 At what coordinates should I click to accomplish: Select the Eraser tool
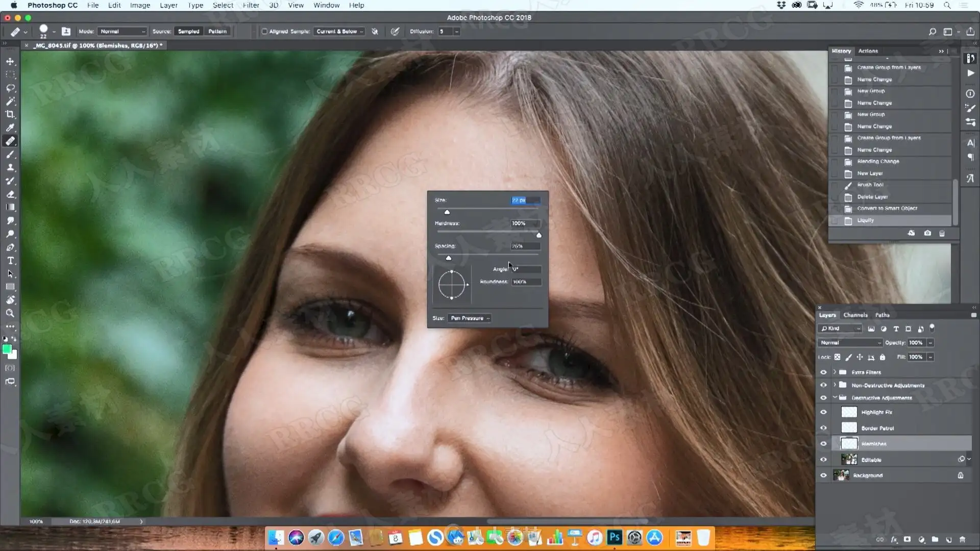[10, 194]
